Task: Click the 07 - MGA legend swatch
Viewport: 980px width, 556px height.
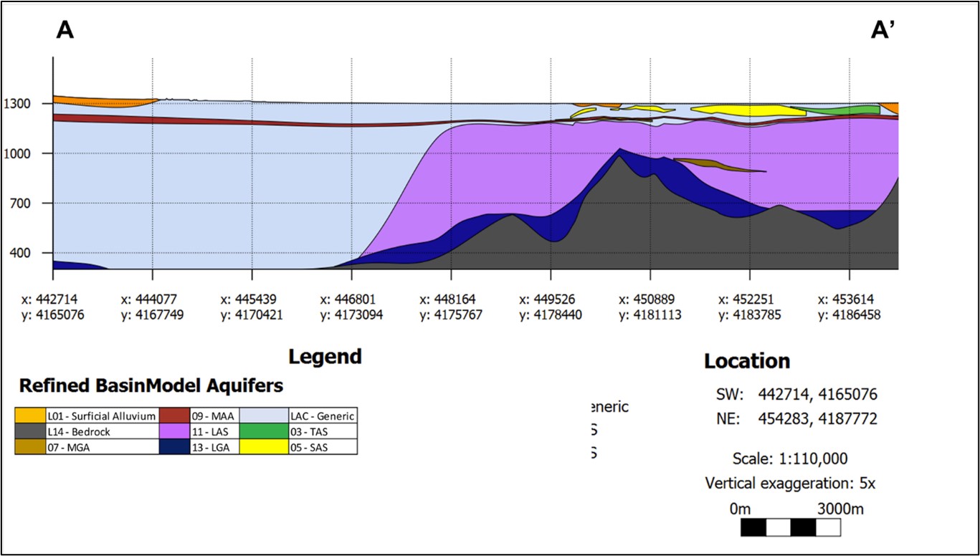Action: [31, 447]
